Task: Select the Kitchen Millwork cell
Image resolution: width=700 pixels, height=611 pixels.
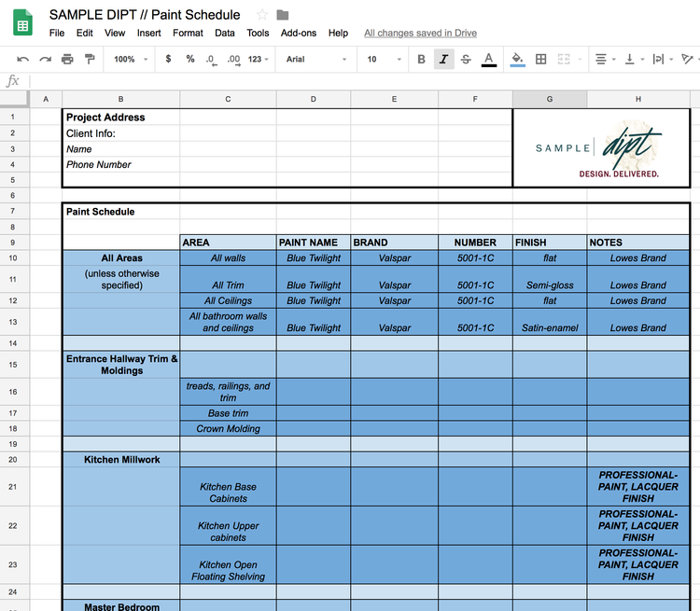Action: click(x=121, y=460)
